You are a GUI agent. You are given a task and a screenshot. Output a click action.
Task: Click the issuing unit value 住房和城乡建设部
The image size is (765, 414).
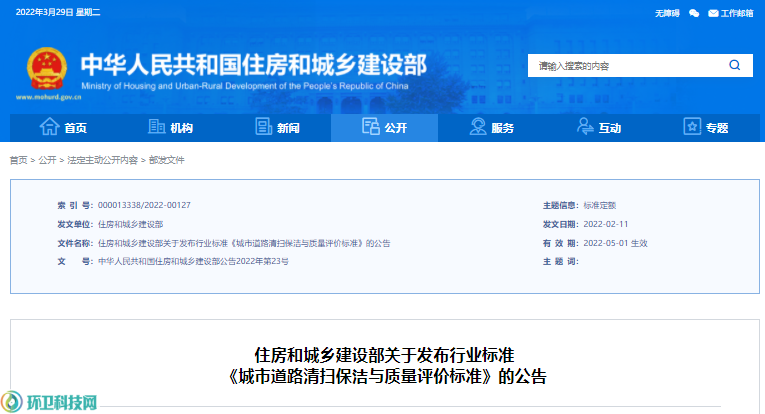click(x=130, y=224)
